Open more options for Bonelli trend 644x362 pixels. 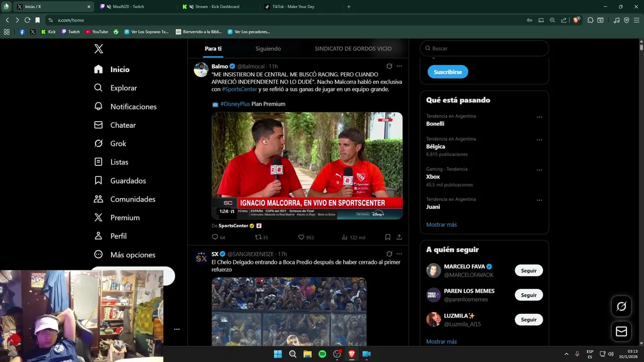coord(539,117)
